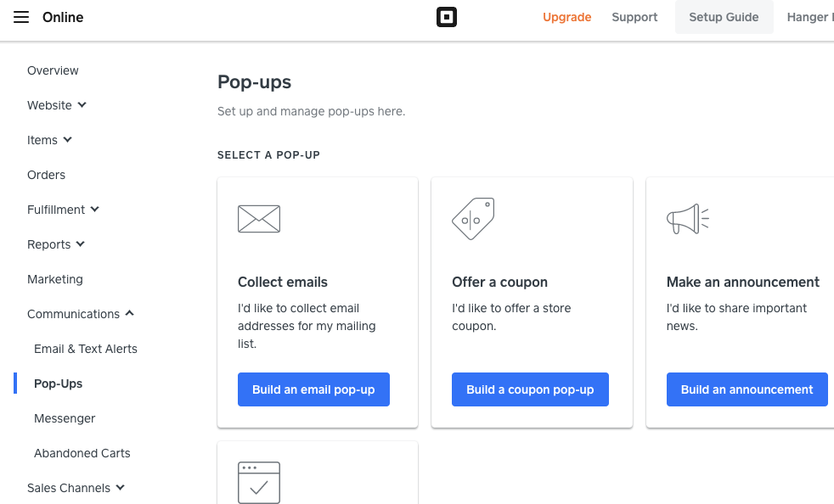Select Abandoned Carts in sidebar

pyautogui.click(x=82, y=453)
